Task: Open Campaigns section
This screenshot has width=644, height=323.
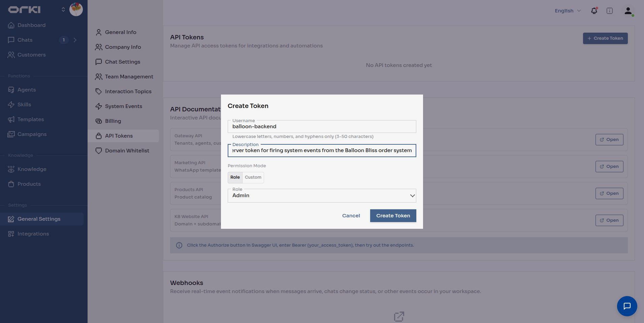Action: [32, 134]
